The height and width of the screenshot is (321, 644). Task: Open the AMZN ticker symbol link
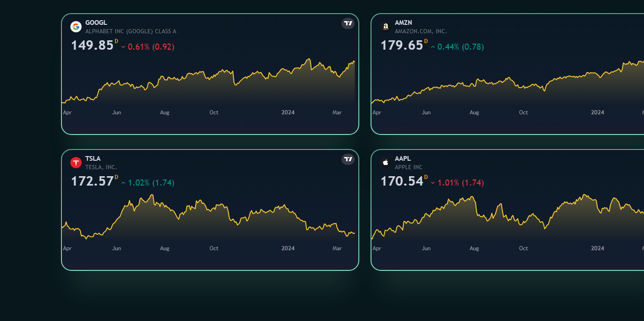[x=403, y=22]
